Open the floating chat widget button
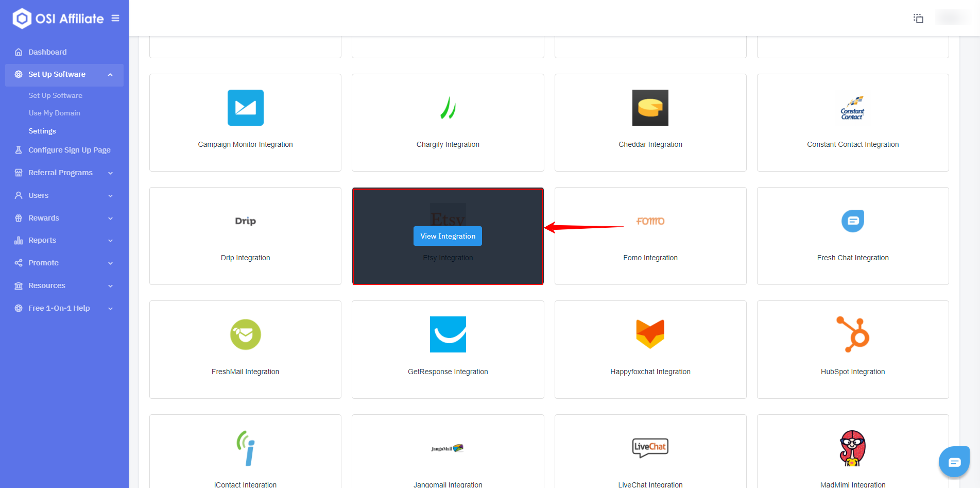Viewport: 980px width, 488px height. (954, 462)
